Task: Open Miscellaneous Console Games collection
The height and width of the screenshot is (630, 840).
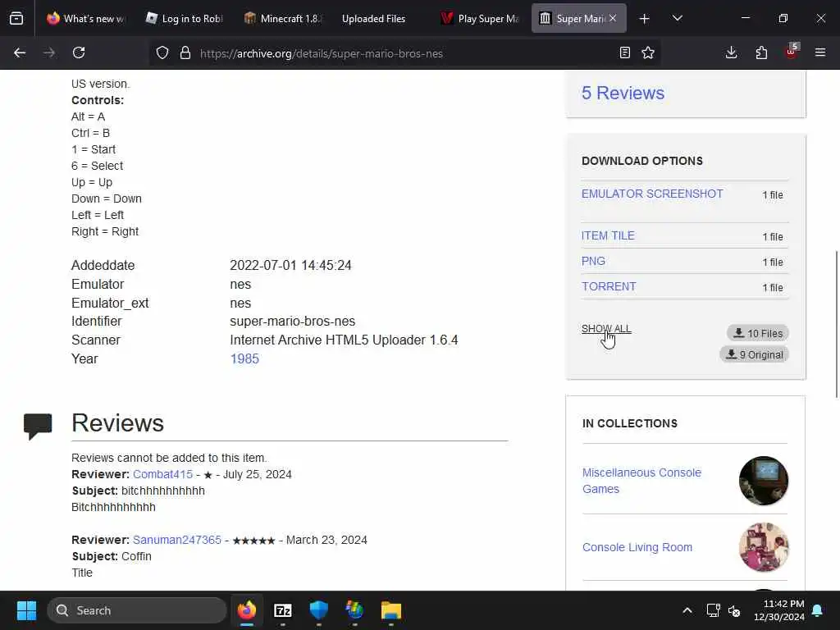Action: 641,481
